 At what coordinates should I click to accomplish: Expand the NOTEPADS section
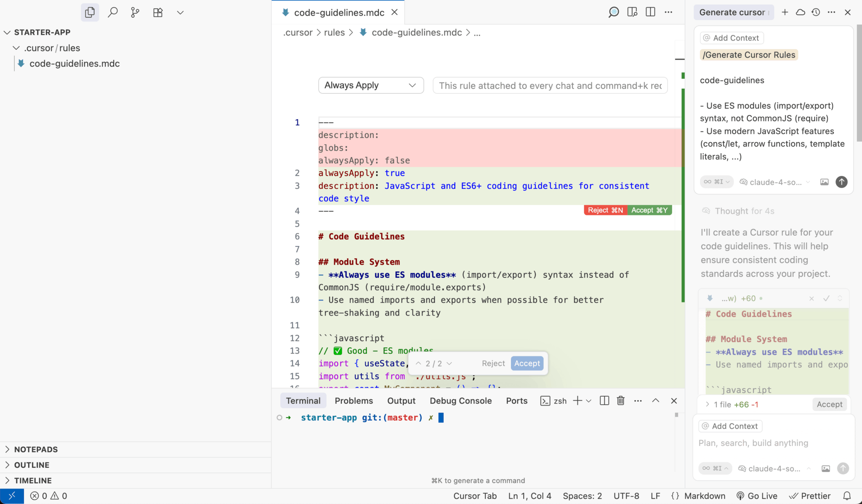136,449
